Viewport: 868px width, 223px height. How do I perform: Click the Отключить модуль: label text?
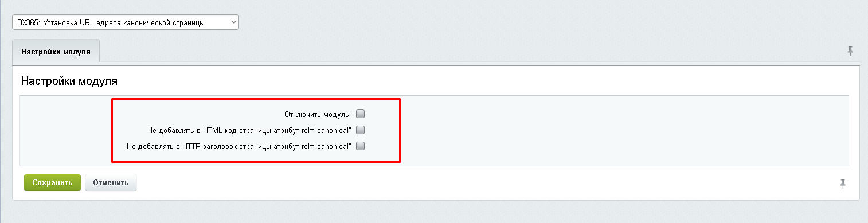click(x=318, y=114)
